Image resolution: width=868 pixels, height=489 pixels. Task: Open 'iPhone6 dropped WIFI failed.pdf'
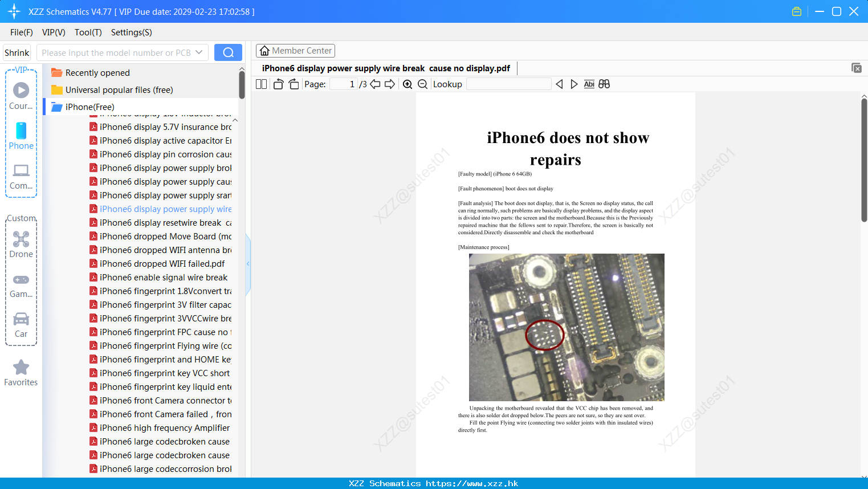click(x=157, y=264)
